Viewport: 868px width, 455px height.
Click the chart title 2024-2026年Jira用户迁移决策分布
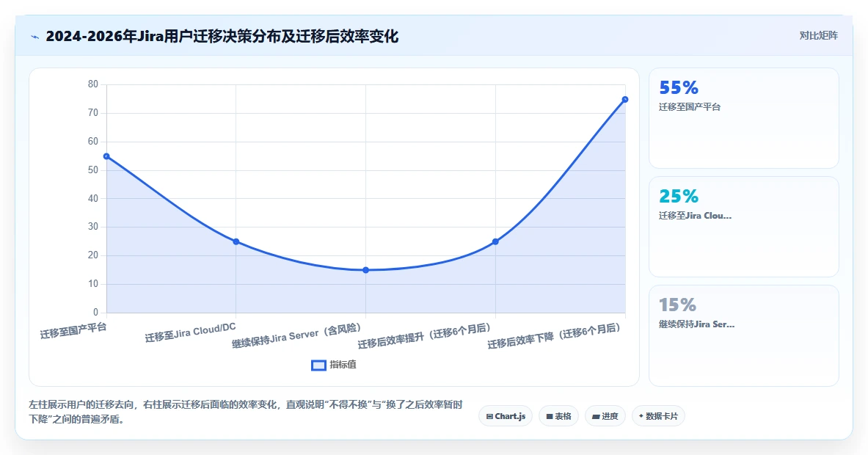tap(222, 37)
